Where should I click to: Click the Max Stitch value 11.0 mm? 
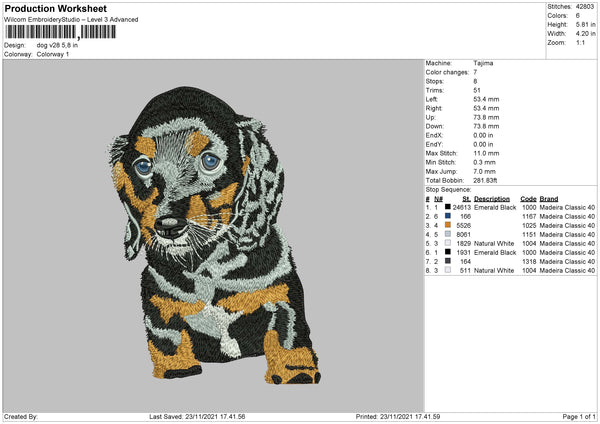[x=486, y=153]
